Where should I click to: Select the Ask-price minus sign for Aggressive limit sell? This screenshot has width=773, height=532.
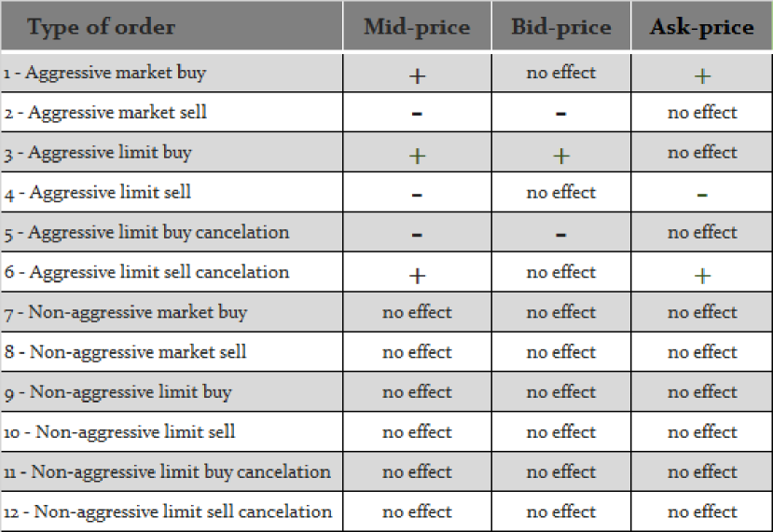702,195
